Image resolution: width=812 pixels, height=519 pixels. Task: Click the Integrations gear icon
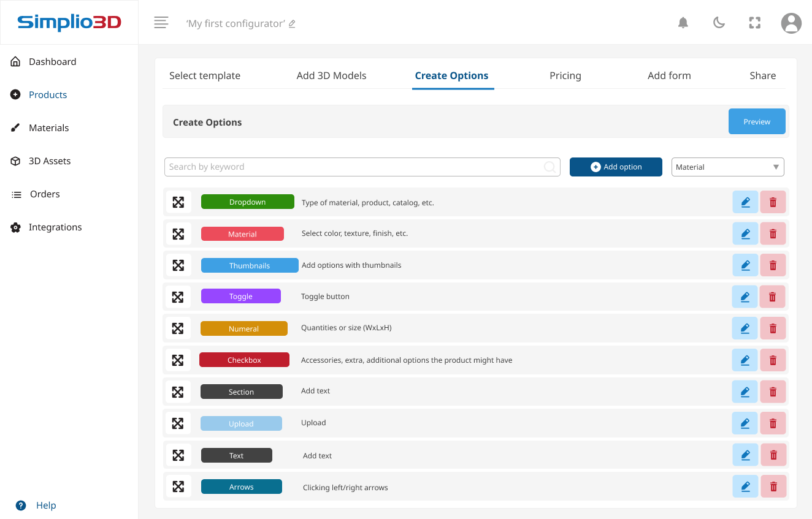pyautogui.click(x=15, y=227)
